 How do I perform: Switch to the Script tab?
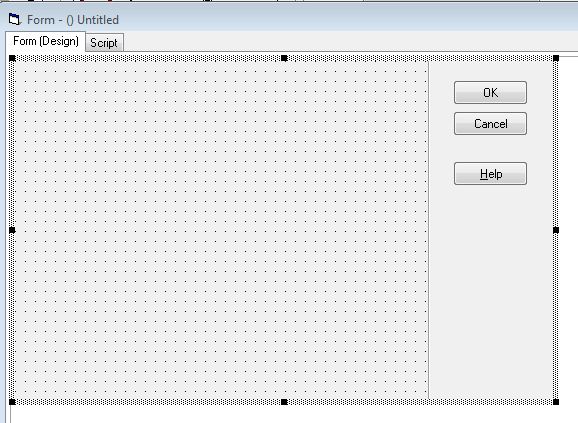104,43
